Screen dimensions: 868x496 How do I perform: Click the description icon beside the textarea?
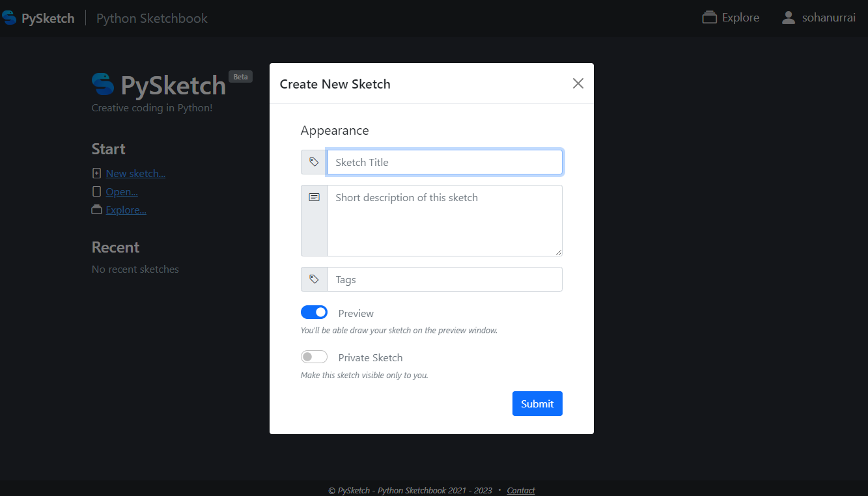pos(314,197)
